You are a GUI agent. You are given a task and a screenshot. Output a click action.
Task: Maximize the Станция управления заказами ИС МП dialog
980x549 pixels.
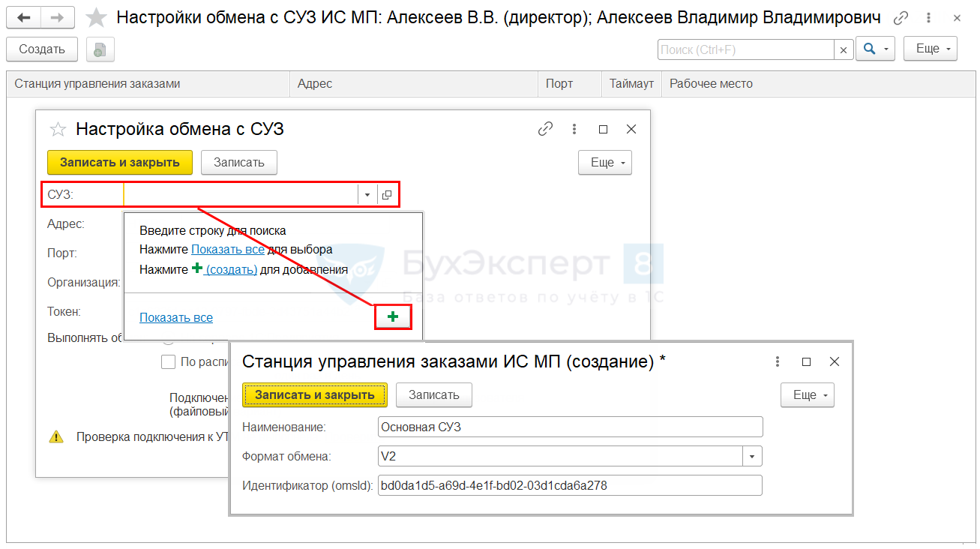[806, 361]
